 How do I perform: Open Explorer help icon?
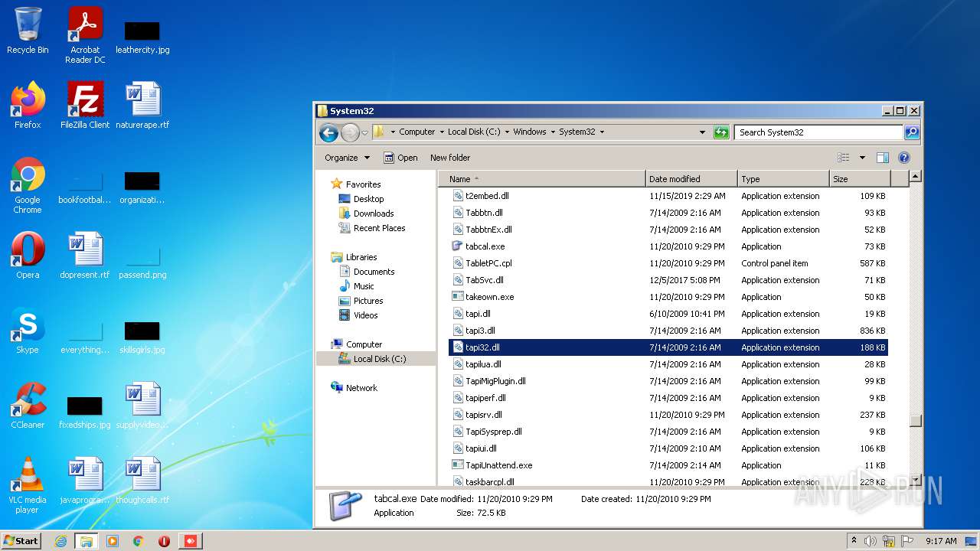904,158
